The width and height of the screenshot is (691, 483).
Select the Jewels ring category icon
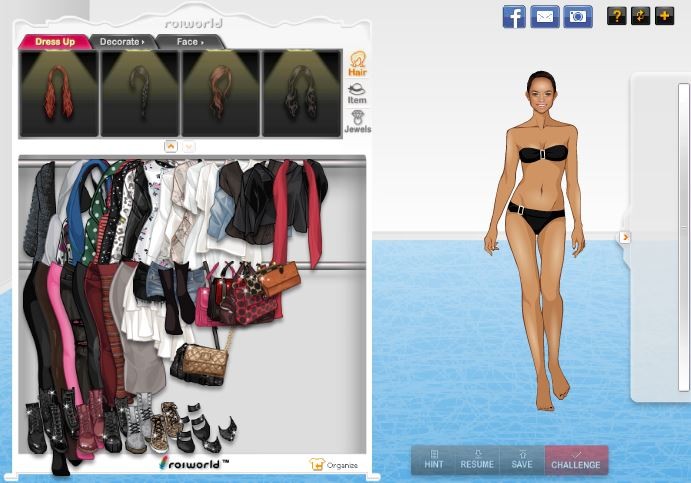(x=357, y=122)
